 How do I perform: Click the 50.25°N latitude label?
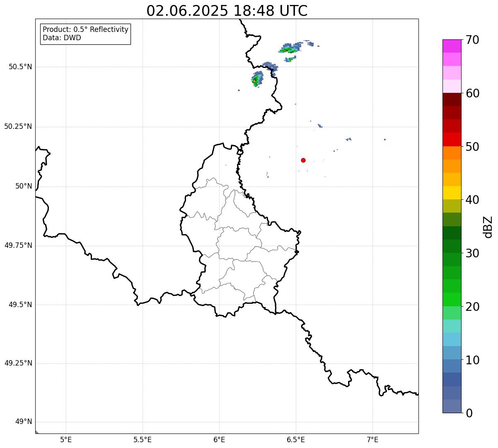coord(18,126)
